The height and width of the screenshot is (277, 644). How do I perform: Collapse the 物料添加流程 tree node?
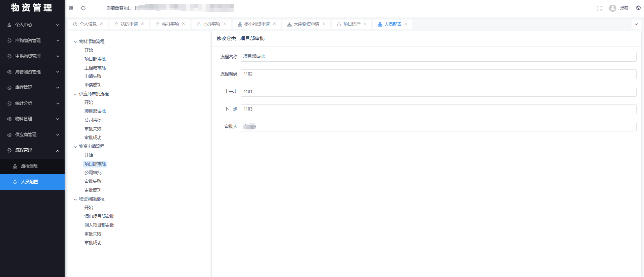75,42
